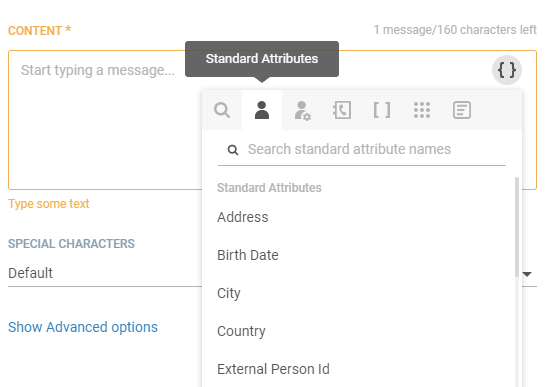Expand the Special Characters dropdown arrow
Viewport: 552px width, 387px height.
point(527,274)
